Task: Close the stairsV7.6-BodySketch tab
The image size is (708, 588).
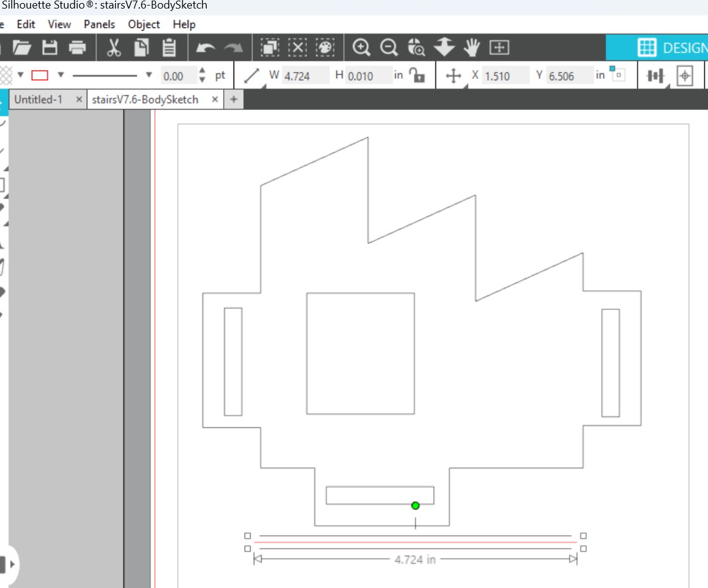Action: click(215, 99)
